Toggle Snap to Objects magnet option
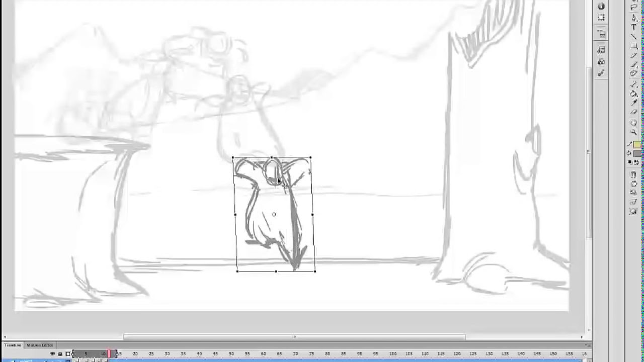 [633, 174]
